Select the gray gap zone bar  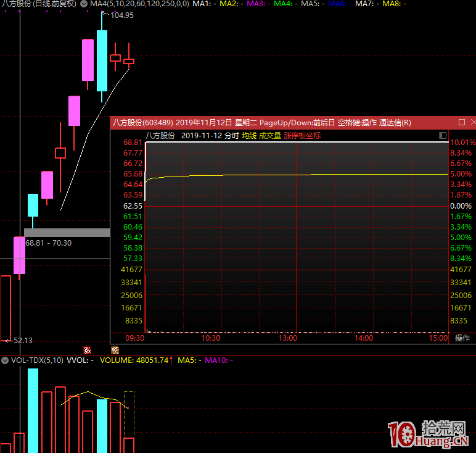coord(67,233)
